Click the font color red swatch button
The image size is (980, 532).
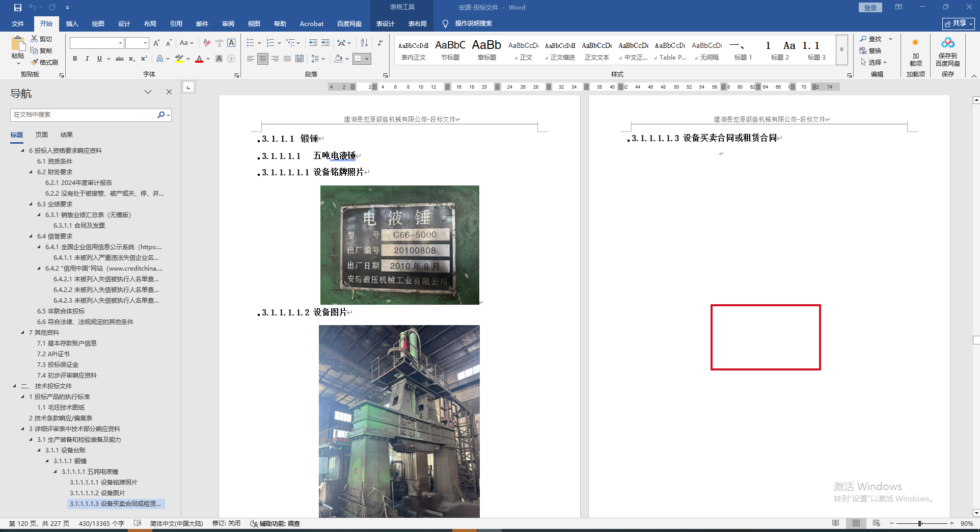(x=199, y=59)
